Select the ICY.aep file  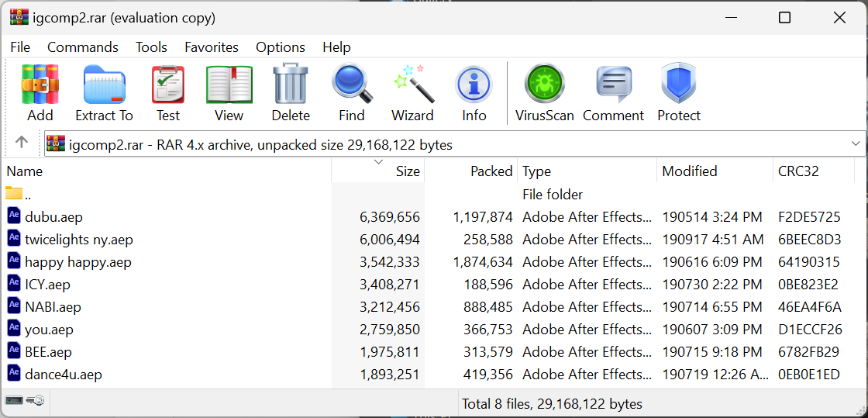pos(47,285)
